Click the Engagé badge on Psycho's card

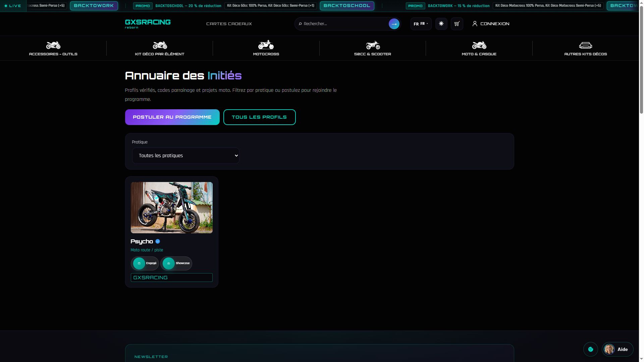tap(145, 263)
